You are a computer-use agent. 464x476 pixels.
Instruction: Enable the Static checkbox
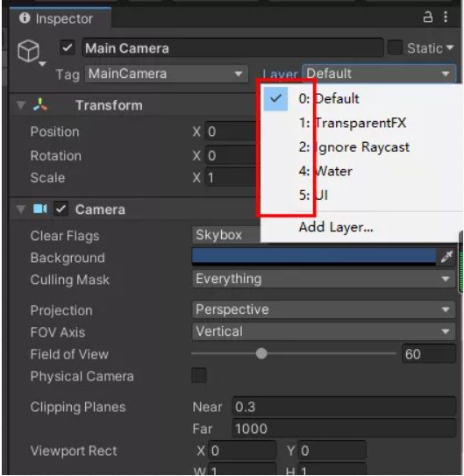(396, 48)
